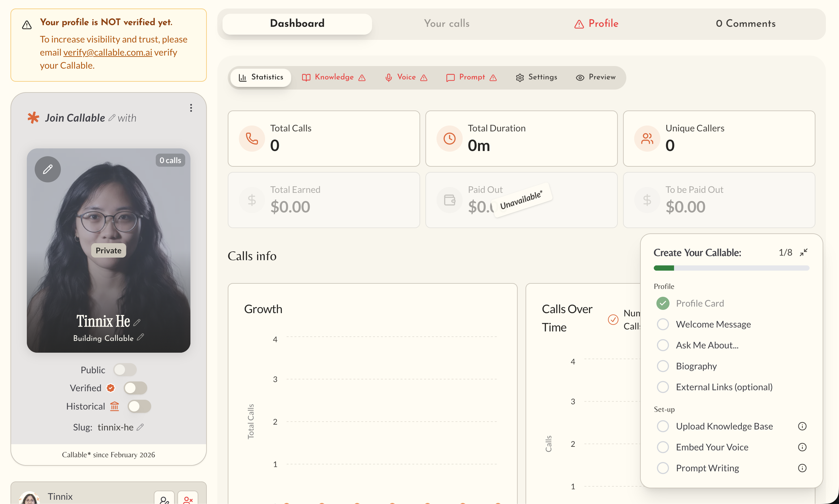The height and width of the screenshot is (504, 839).
Task: Open the Voice configuration section
Action: [406, 77]
